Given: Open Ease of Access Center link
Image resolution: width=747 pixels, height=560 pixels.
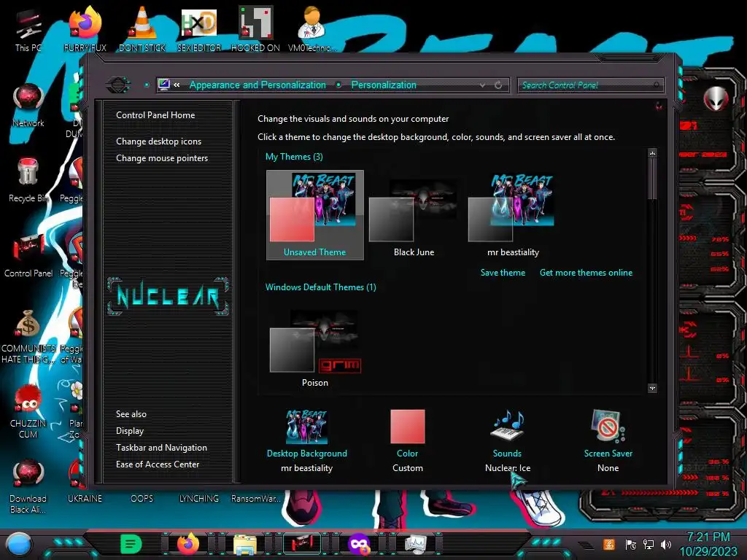Looking at the screenshot, I should [x=158, y=464].
